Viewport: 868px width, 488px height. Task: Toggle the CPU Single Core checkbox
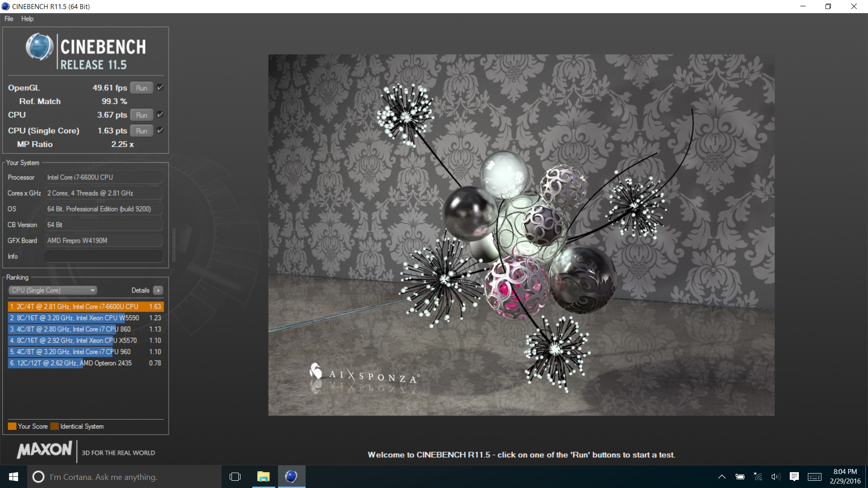tap(160, 131)
